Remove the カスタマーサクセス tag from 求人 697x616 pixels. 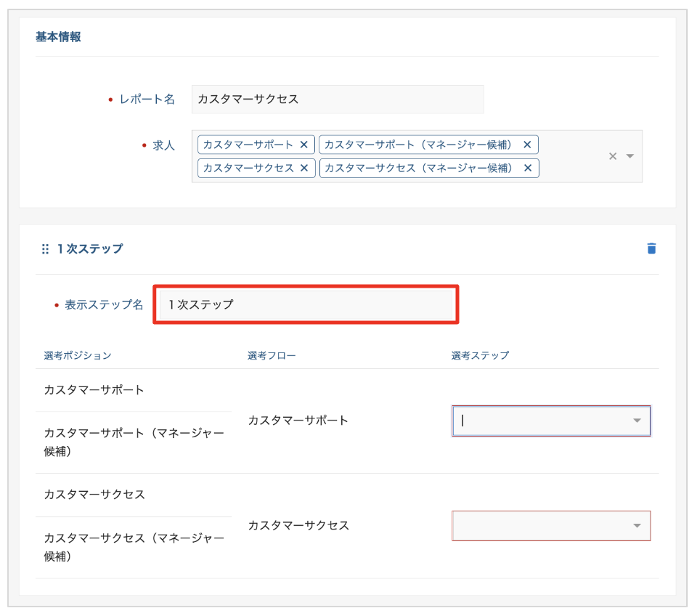point(304,168)
